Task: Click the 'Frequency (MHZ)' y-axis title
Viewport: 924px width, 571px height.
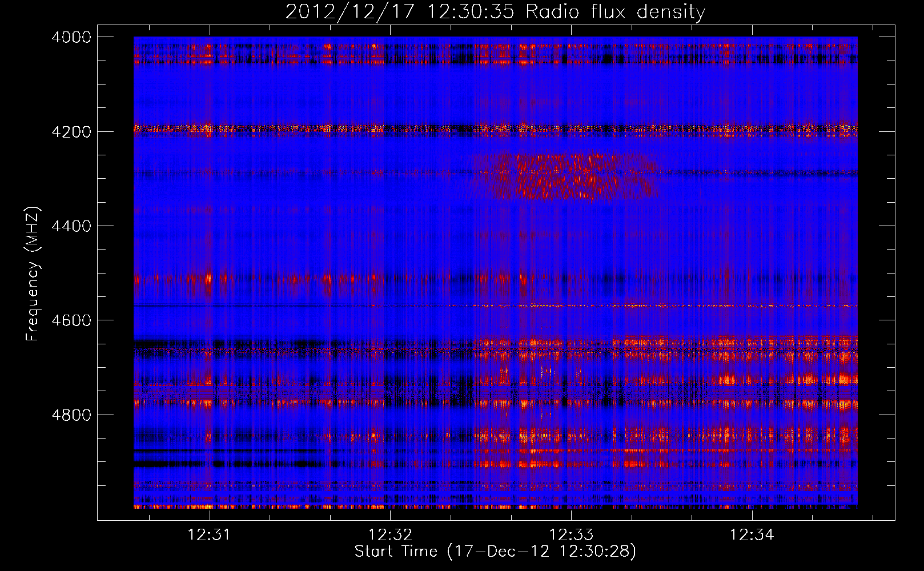Action: click(x=33, y=274)
